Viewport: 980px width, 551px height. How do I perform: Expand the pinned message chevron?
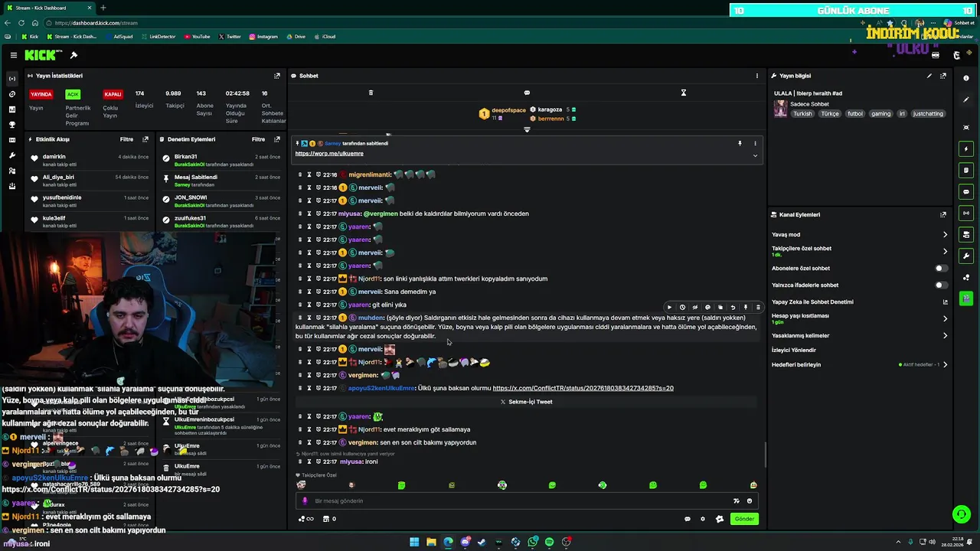tap(755, 155)
